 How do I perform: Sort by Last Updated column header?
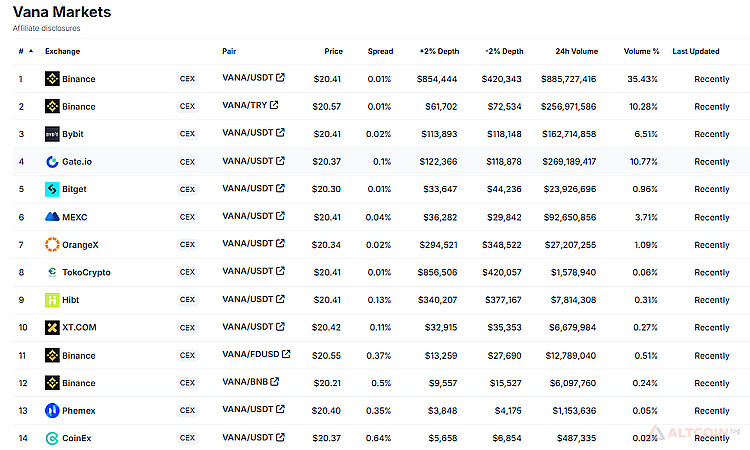click(694, 51)
